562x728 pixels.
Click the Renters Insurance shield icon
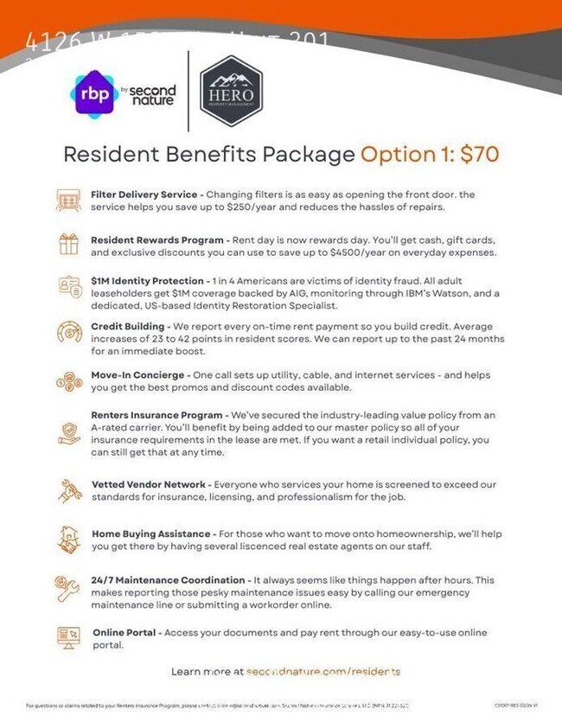(69, 433)
